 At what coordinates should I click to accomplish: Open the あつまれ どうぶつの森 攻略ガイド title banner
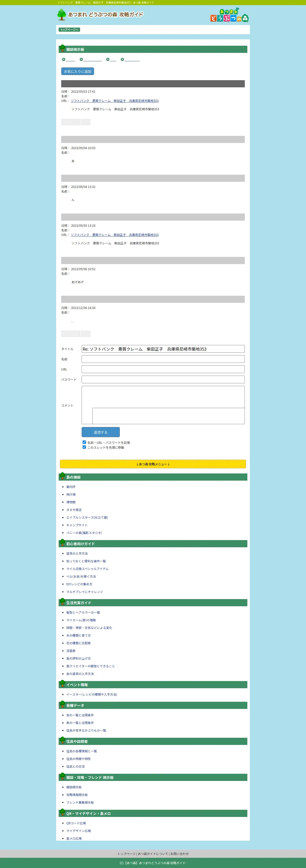point(106,15)
